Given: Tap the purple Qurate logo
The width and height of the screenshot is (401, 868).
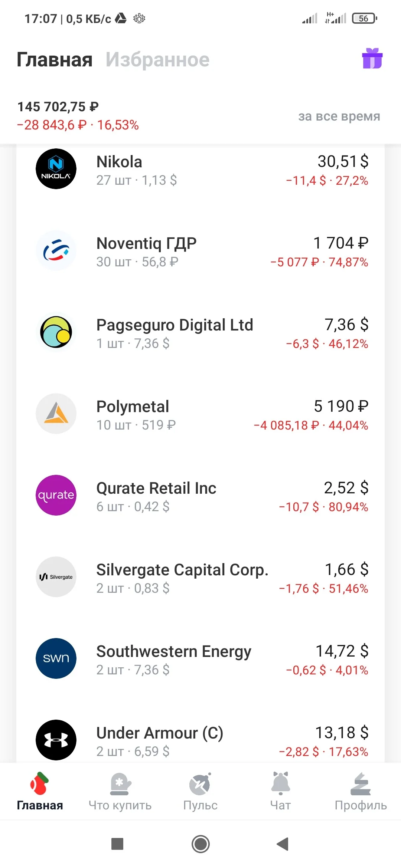Looking at the screenshot, I should [x=56, y=495].
